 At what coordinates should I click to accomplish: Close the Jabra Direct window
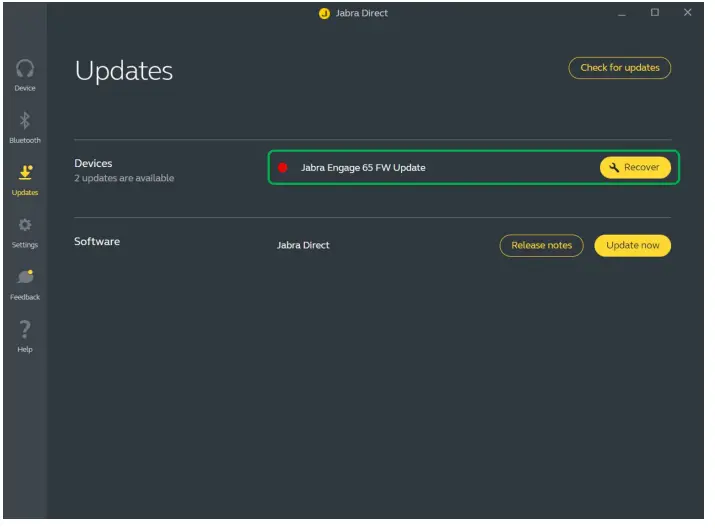(x=687, y=13)
